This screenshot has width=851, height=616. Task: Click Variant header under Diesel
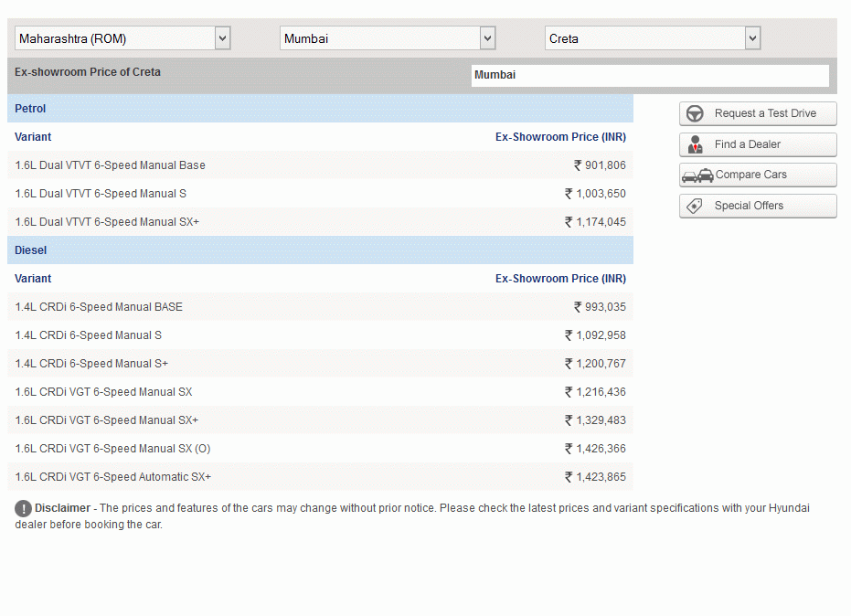pos(33,279)
